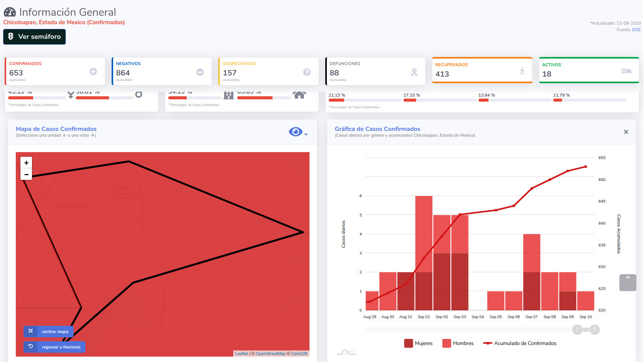This screenshot has width=644, height=362.
Task: Click the 864 negatives count
Action: 123,73
